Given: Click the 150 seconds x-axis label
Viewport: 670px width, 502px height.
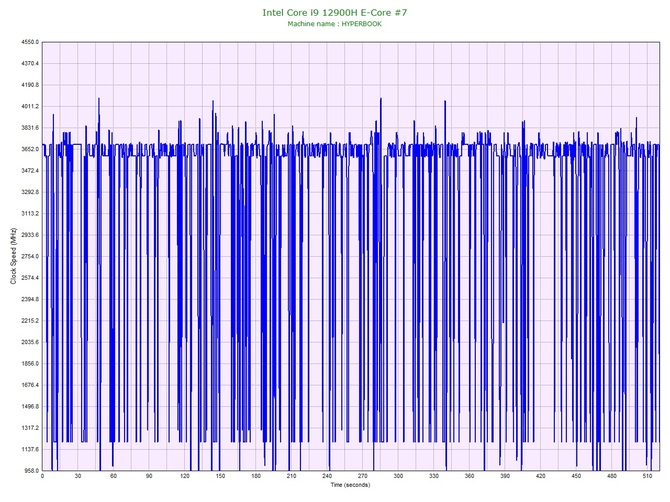Looking at the screenshot, I should click(x=220, y=476).
